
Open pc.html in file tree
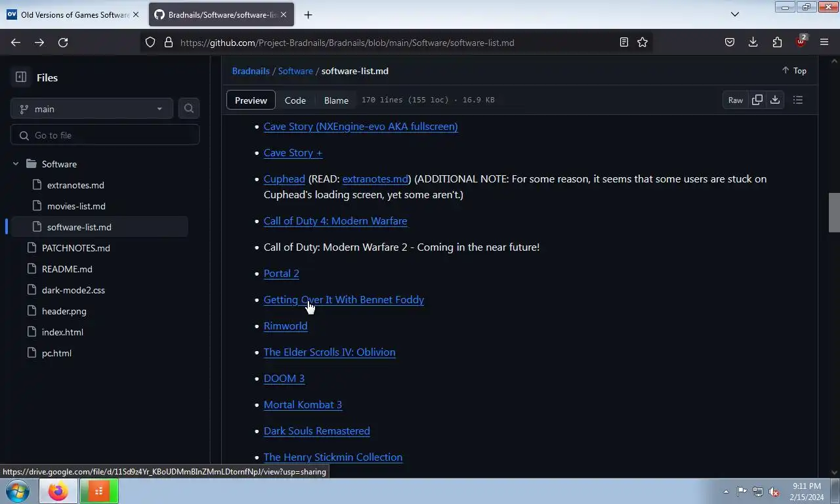(56, 353)
